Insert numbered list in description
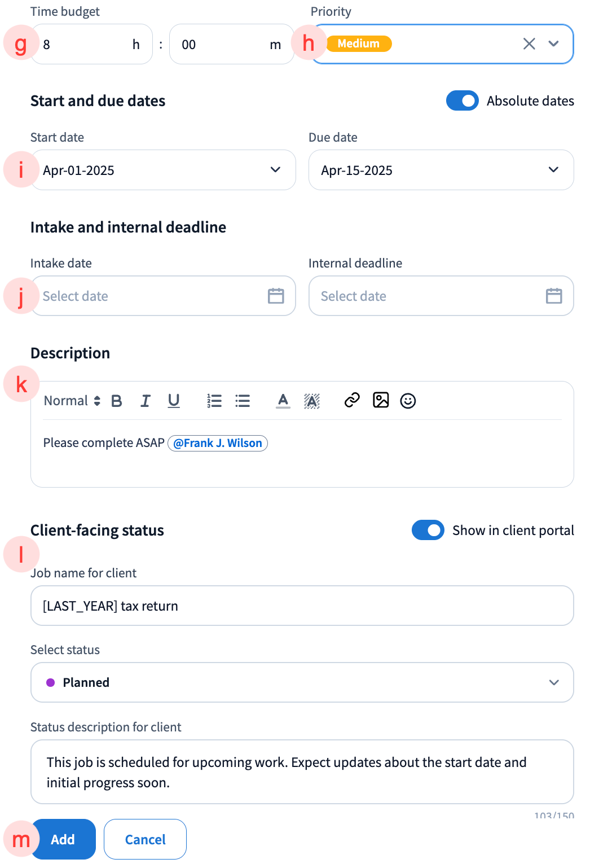This screenshot has width=599, height=868. pyautogui.click(x=214, y=401)
